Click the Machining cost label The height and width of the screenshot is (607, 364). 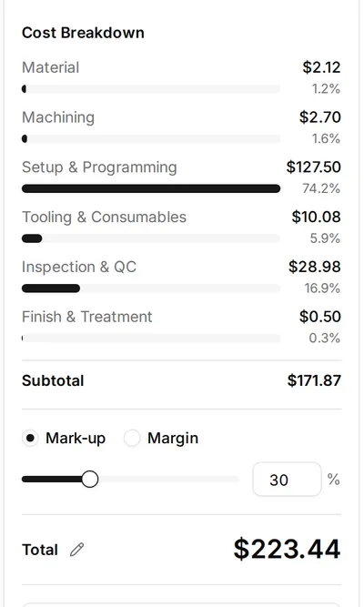[58, 117]
